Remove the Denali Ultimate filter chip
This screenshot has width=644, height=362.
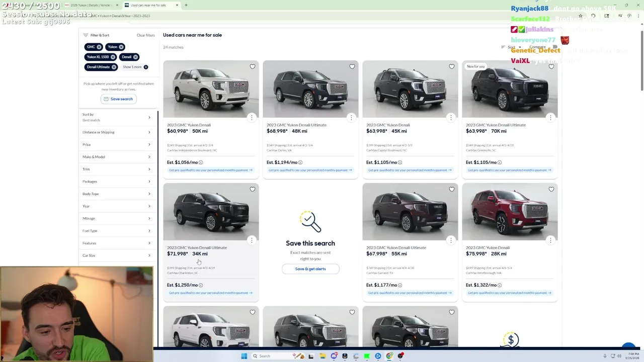pyautogui.click(x=114, y=67)
